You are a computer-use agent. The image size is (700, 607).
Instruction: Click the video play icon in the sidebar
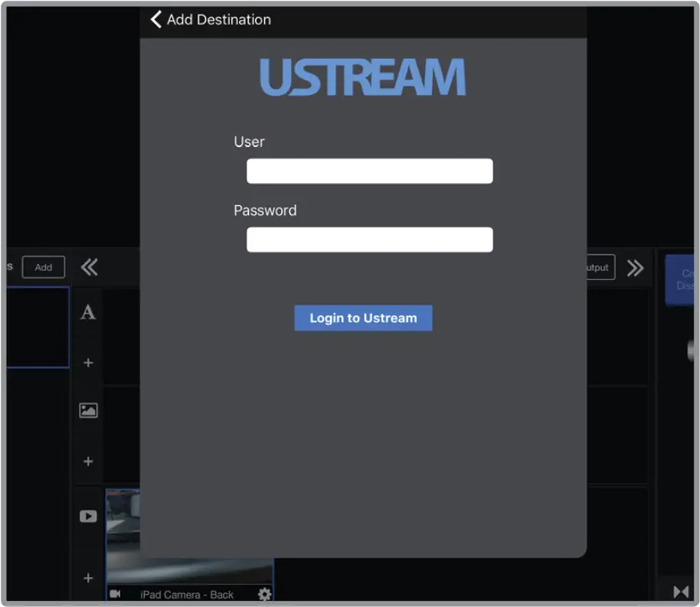[x=88, y=516]
